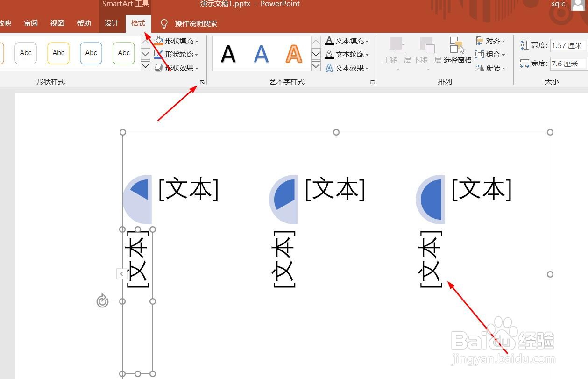Screen dimensions: 588x379
Task: Select the right horizontal [文本] placeholder
Action: [x=482, y=189]
